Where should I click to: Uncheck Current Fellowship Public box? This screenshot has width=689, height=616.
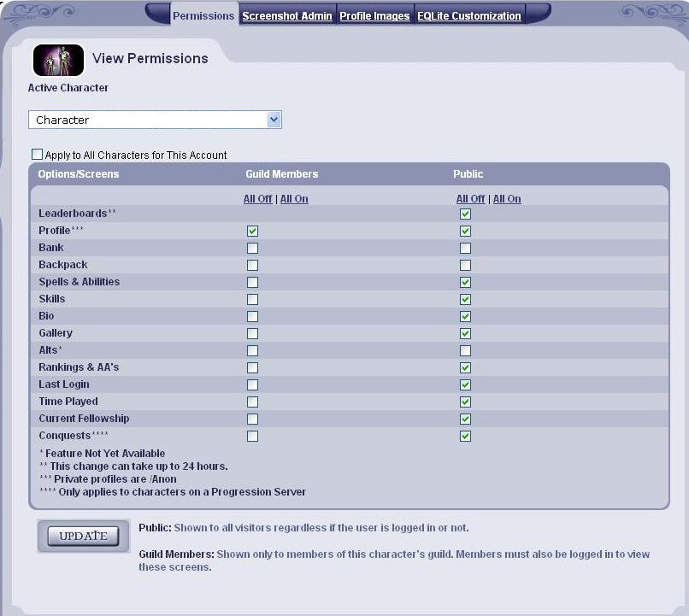tap(465, 419)
